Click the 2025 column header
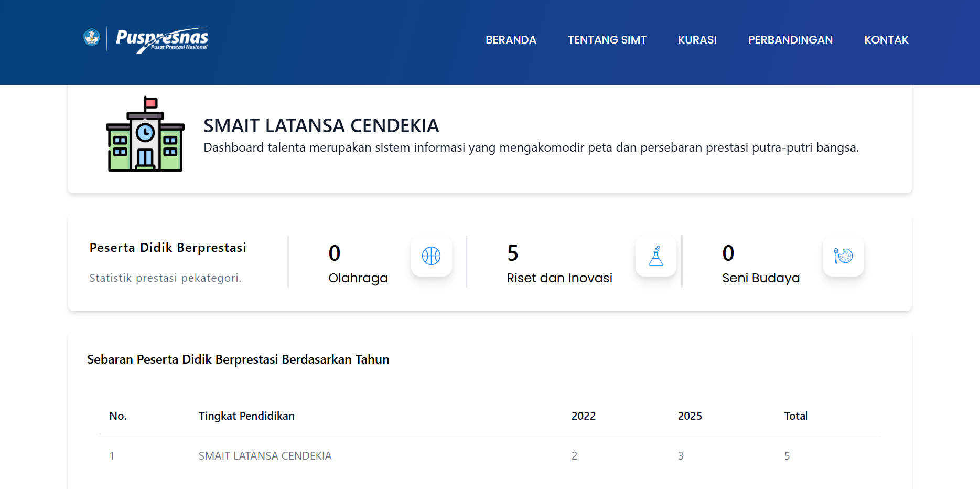Image resolution: width=980 pixels, height=489 pixels. 690,416
